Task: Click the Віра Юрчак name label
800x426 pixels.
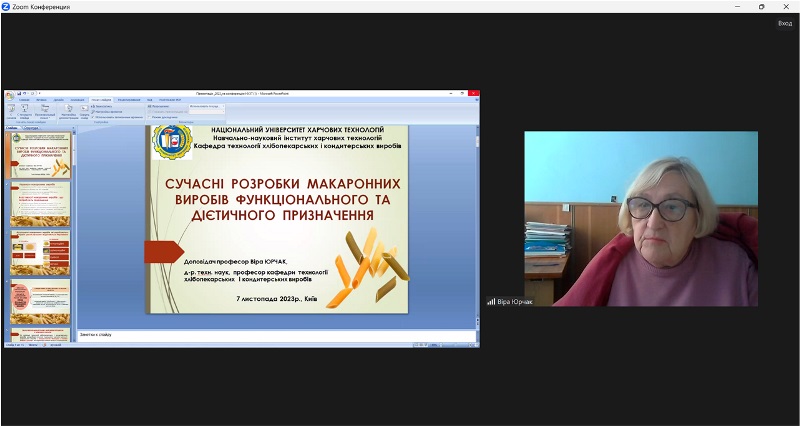Action: point(515,302)
